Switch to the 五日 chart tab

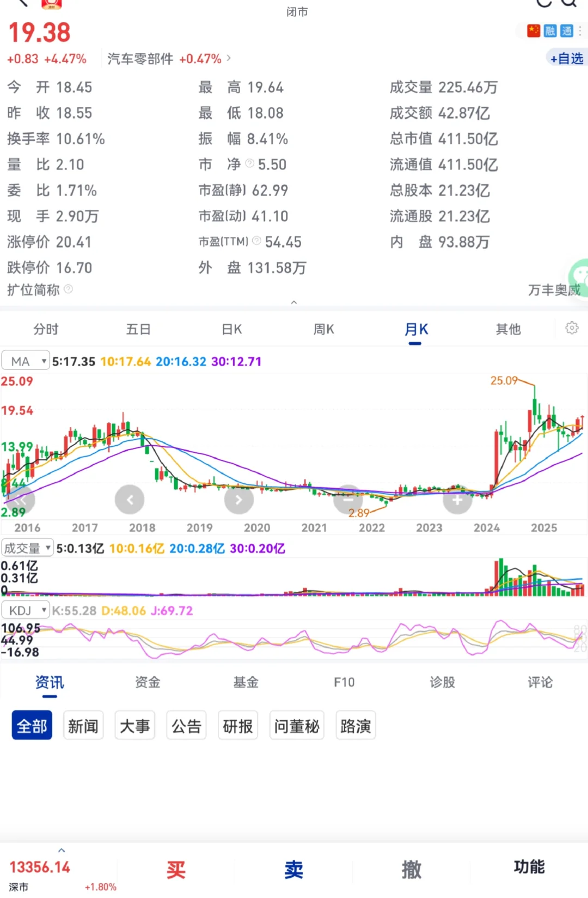coord(138,329)
